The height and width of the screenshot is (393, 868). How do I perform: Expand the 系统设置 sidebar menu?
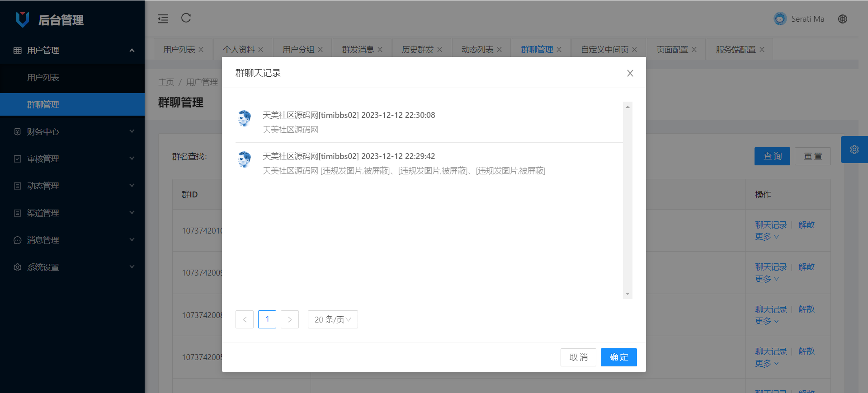click(72, 267)
